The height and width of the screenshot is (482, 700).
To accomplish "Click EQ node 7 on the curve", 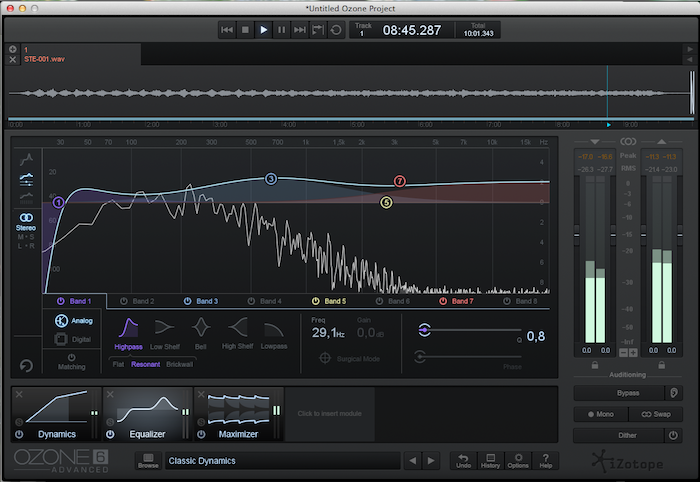I will [x=399, y=182].
